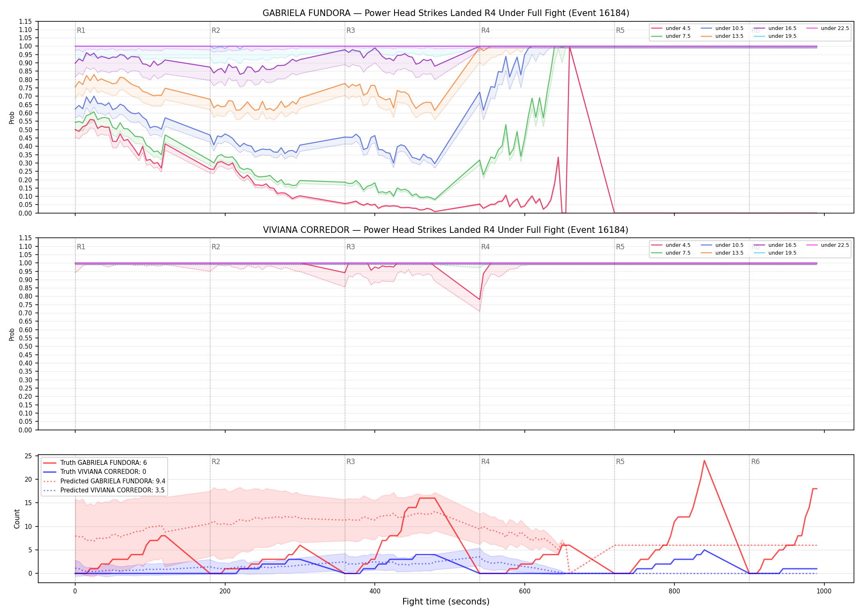This screenshot has height=616, width=863.
Task: Select R1 round label in Corredor chart
Action: (81, 247)
